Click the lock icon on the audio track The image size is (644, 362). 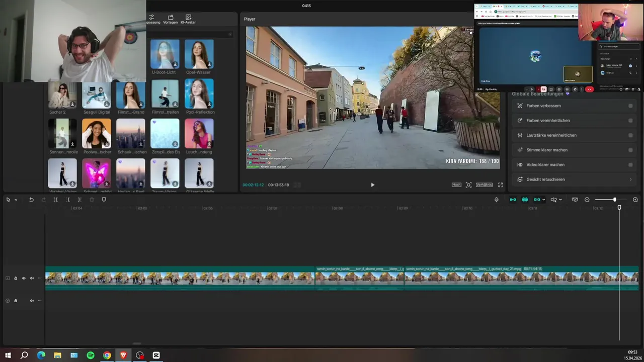tap(16, 301)
